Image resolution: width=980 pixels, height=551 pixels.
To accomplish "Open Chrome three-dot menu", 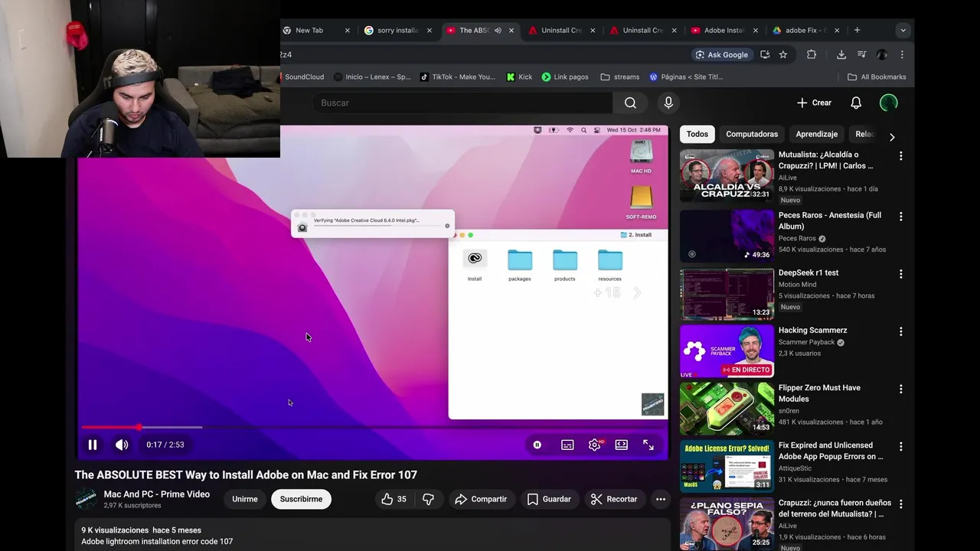I will (902, 54).
